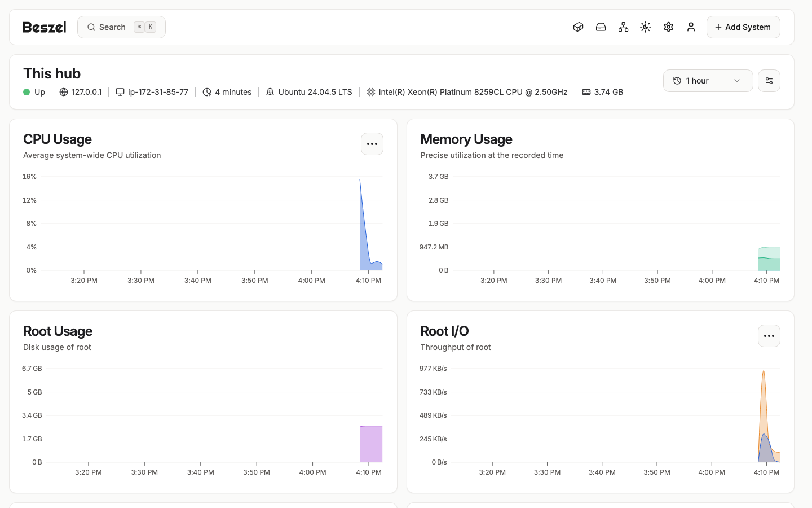Click the CPU chip icon by Intel Xeon
Screen dimensions: 812x508
tap(370, 92)
